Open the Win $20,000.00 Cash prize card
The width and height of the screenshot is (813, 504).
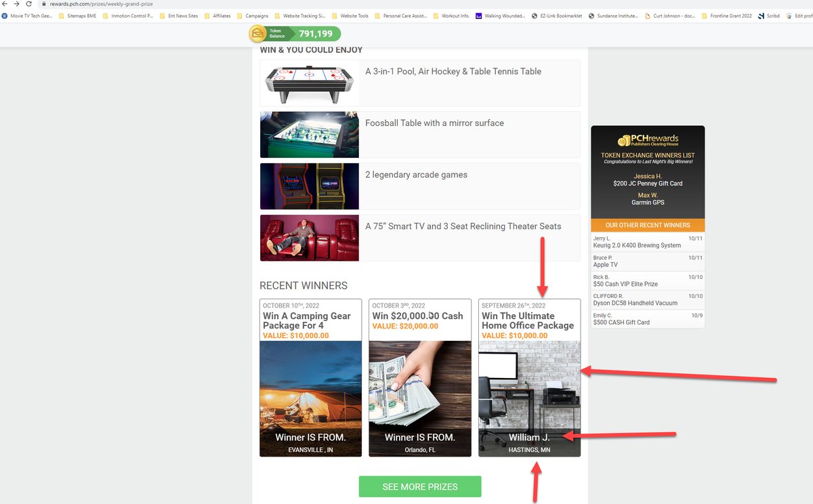click(x=419, y=376)
